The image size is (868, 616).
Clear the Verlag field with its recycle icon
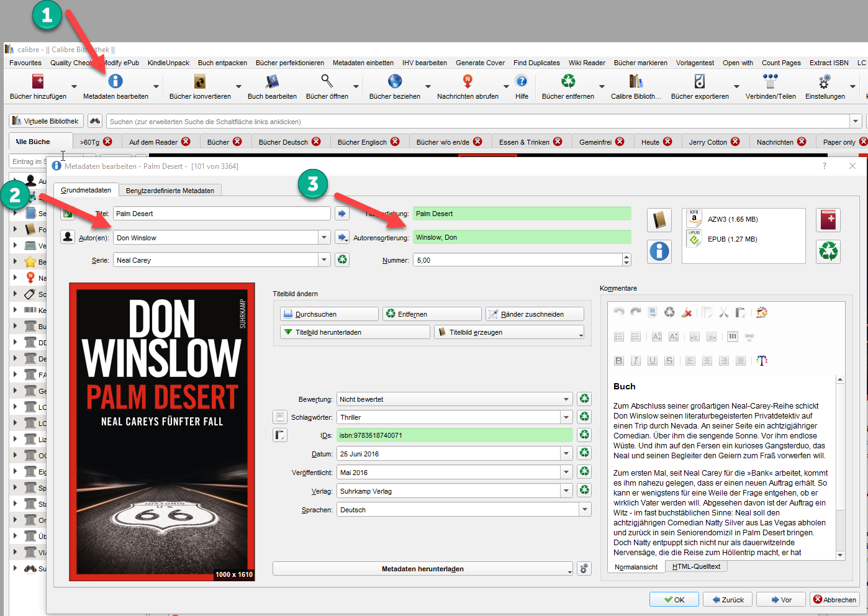pos(584,491)
